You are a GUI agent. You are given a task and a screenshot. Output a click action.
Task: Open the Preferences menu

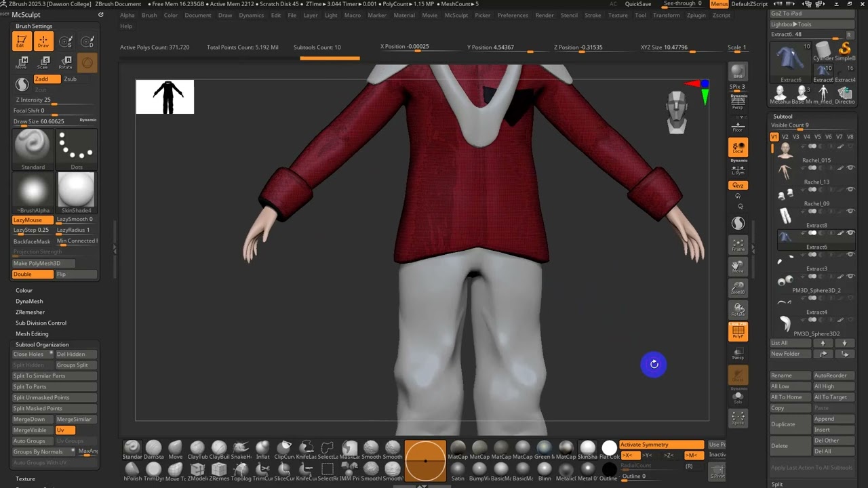pos(513,15)
